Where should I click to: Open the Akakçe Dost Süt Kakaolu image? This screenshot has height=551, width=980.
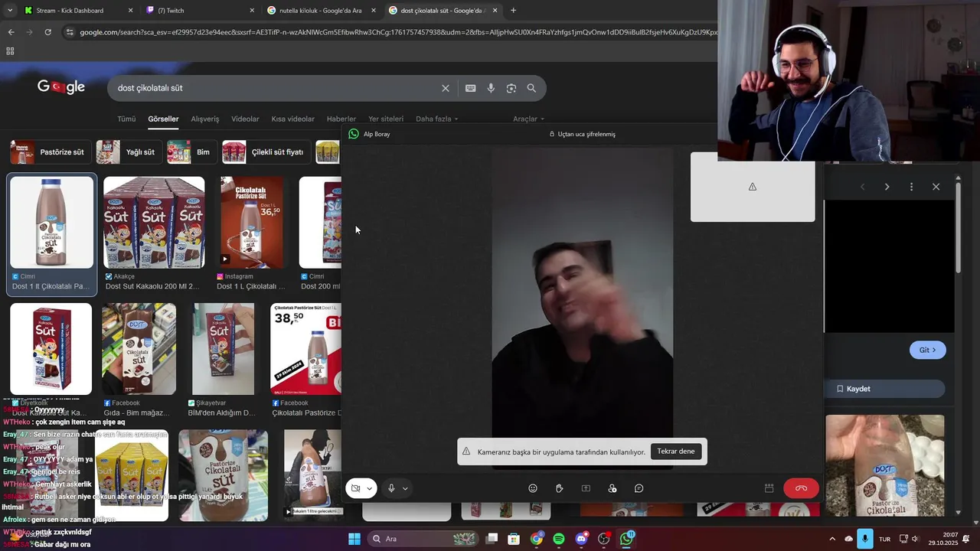click(154, 223)
